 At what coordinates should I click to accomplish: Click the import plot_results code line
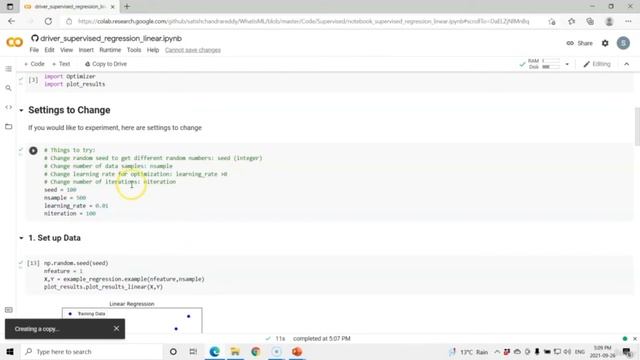click(74, 84)
